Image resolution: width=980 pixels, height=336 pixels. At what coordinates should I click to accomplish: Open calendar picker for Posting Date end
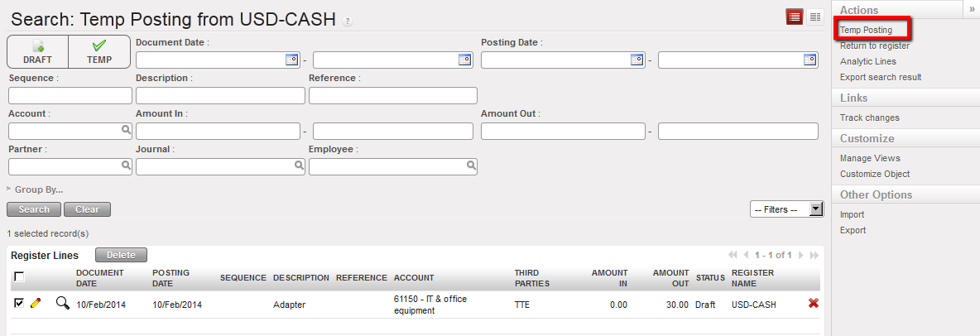810,60
